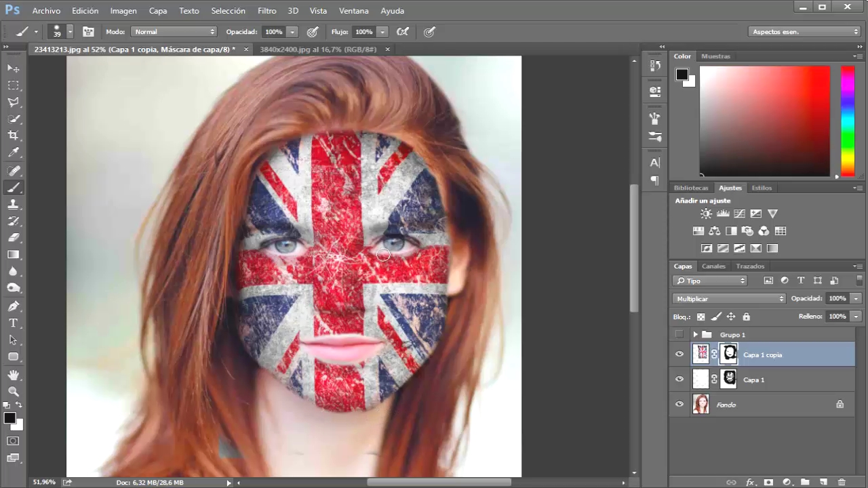Select the Clone Stamp tool
Screen dimensions: 868x488
tap(14, 205)
